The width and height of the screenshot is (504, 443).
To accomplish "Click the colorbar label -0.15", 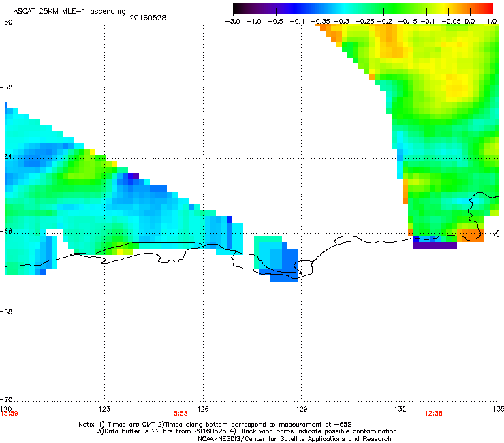I will coord(407,22).
